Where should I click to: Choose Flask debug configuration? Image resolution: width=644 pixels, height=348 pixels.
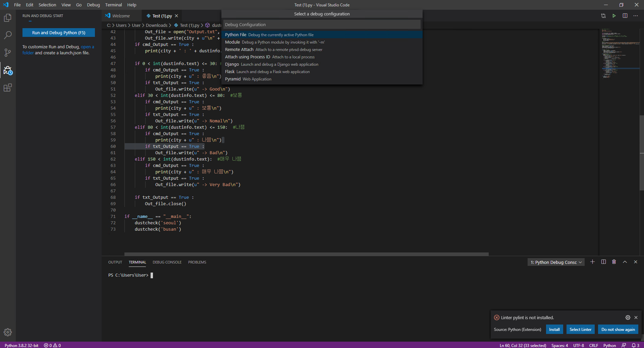[322, 72]
